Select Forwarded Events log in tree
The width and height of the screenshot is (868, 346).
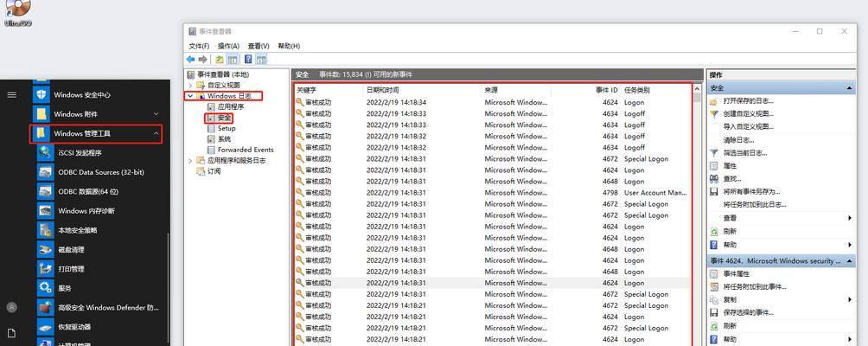(246, 150)
